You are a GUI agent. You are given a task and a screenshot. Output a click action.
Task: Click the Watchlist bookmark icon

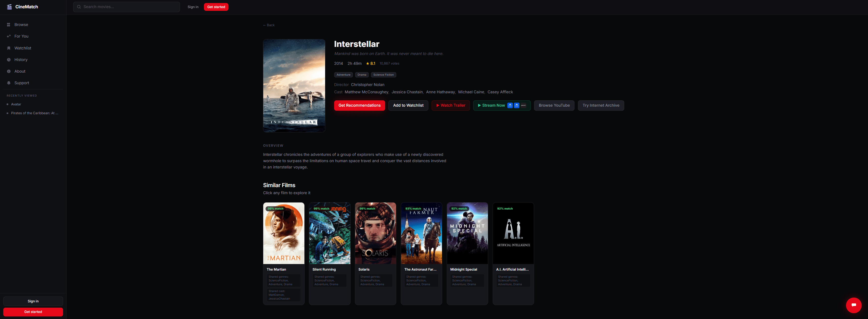pos(9,48)
